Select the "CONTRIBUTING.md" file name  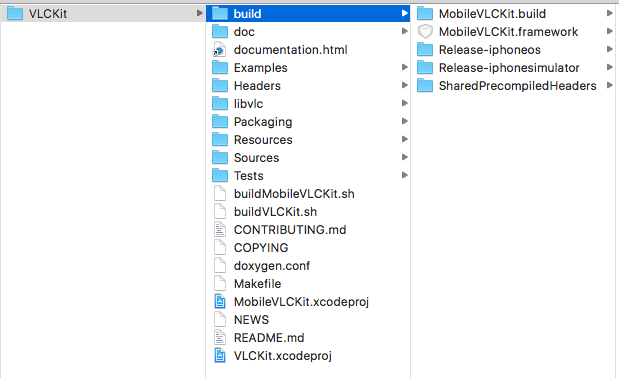(x=290, y=230)
